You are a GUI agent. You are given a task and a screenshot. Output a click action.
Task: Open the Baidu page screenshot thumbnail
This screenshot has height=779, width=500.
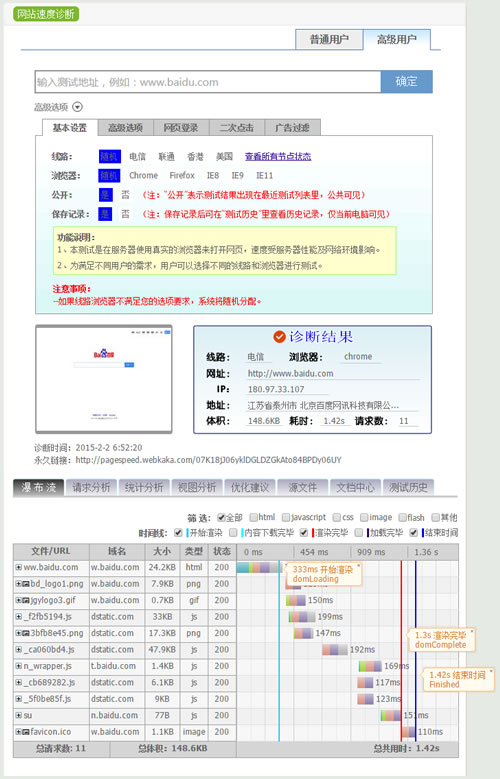[x=104, y=380]
